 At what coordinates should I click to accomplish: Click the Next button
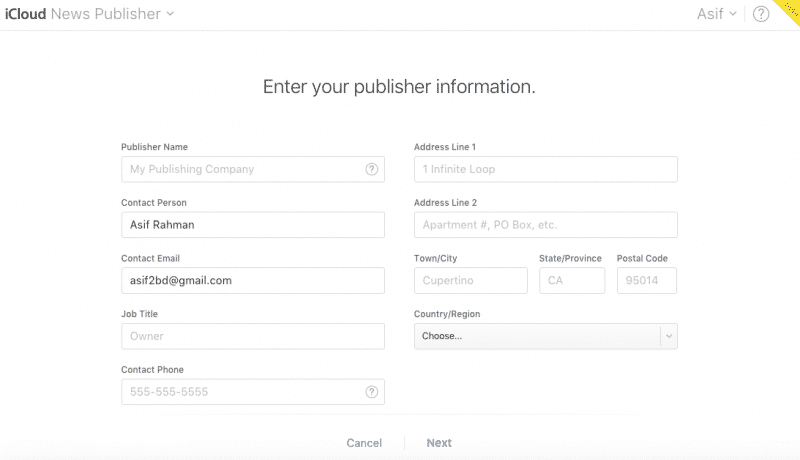[439, 443]
